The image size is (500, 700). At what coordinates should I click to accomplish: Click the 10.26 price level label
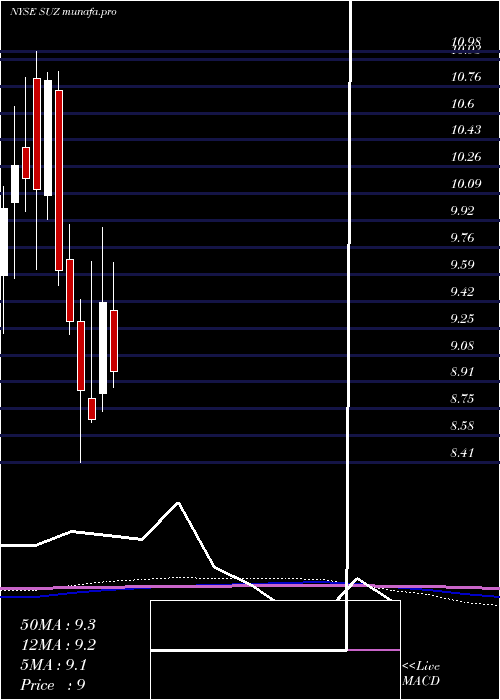(466, 157)
